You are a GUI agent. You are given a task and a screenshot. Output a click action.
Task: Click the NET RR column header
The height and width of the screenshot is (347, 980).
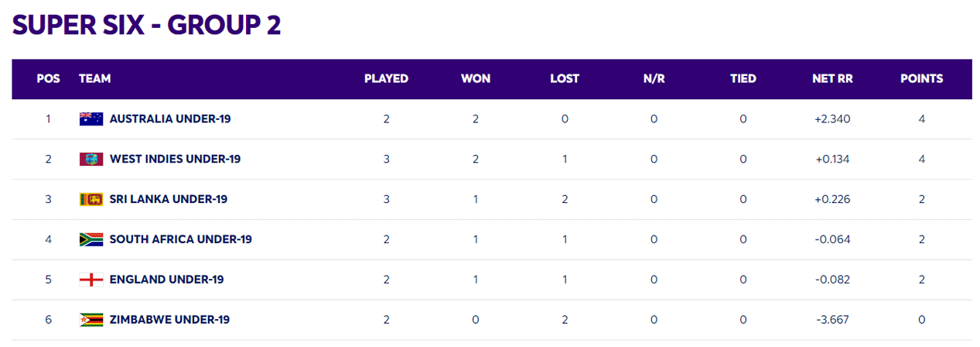pos(832,79)
